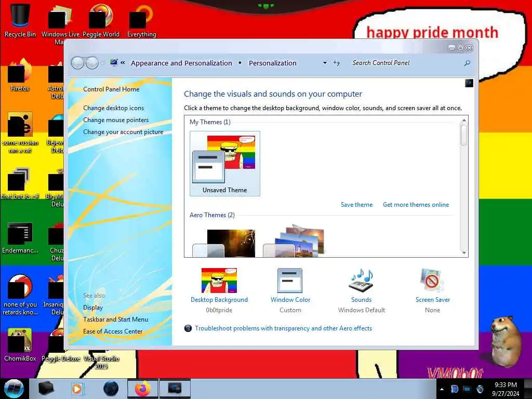The height and width of the screenshot is (399, 532).
Task: Click the Personalization window taskbar button
Action: (x=175, y=389)
